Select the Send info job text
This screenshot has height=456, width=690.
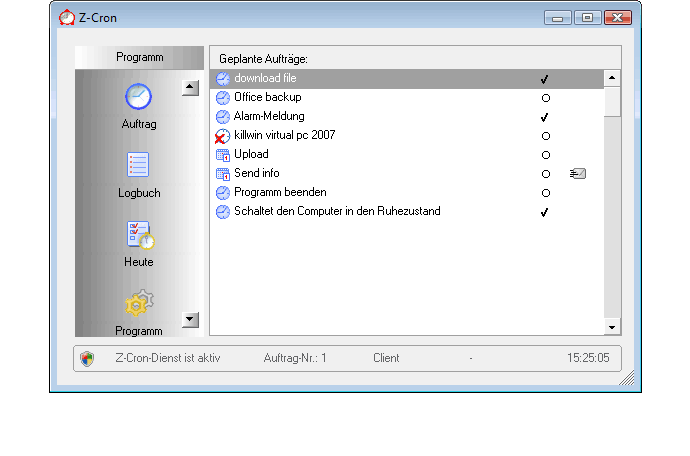[257, 173]
